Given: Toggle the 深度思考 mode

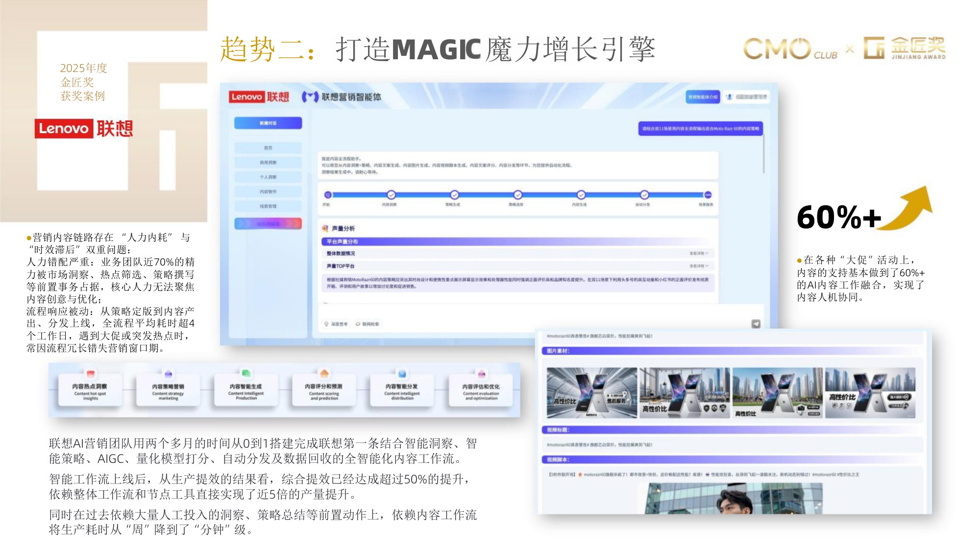Looking at the screenshot, I should click(337, 324).
